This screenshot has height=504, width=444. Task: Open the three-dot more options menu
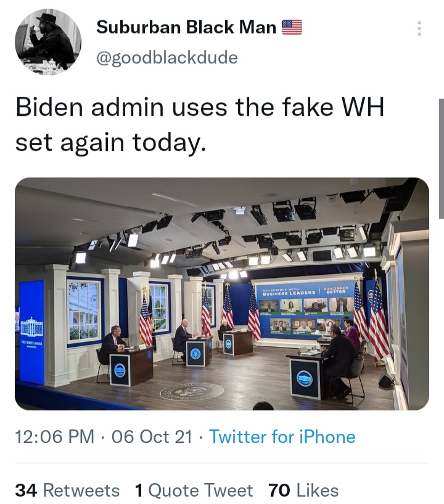click(x=419, y=28)
